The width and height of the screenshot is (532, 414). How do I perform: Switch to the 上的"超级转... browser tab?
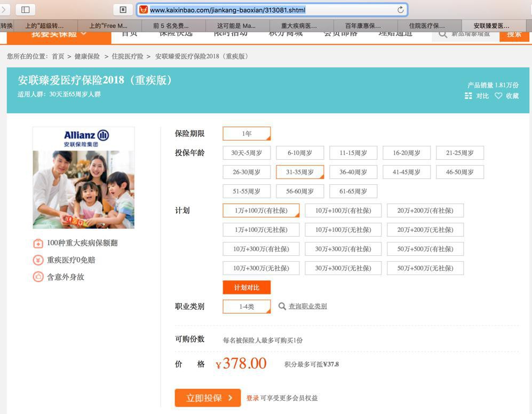click(45, 26)
